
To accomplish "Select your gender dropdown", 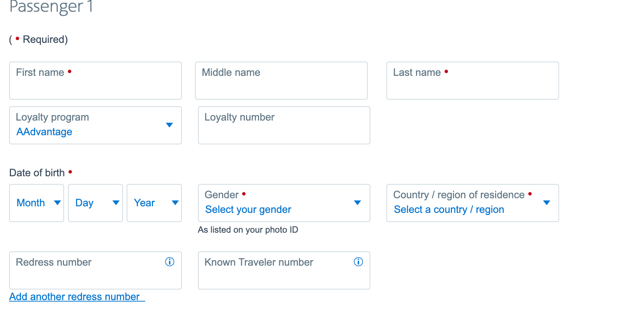I will 284,203.
